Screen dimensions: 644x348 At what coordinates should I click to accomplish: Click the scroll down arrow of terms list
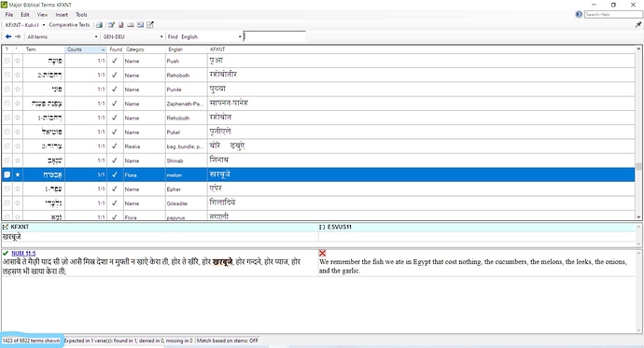tap(638, 217)
